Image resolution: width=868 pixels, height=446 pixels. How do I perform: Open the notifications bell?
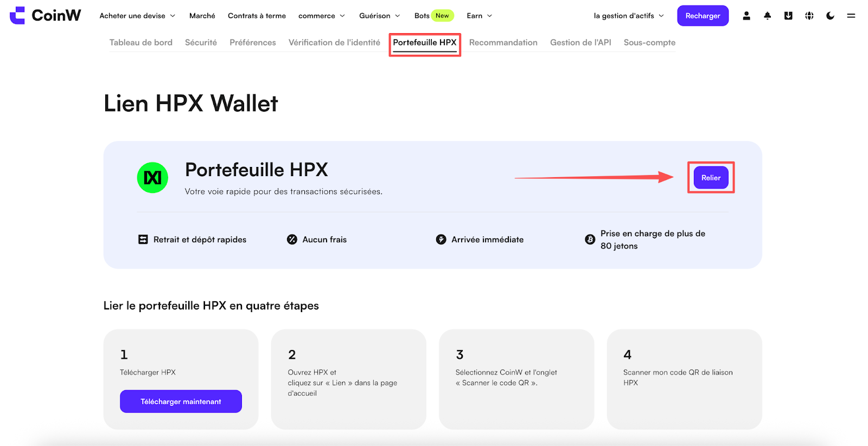pyautogui.click(x=767, y=16)
